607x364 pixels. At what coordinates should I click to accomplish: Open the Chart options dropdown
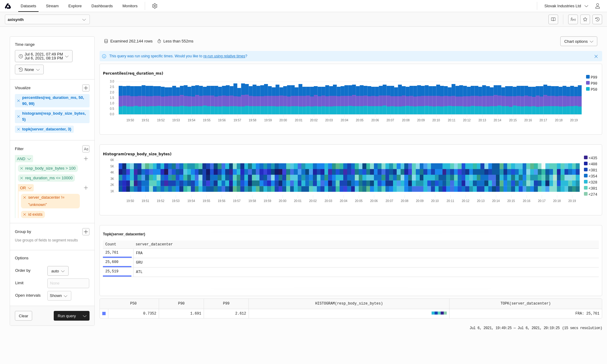(x=578, y=42)
